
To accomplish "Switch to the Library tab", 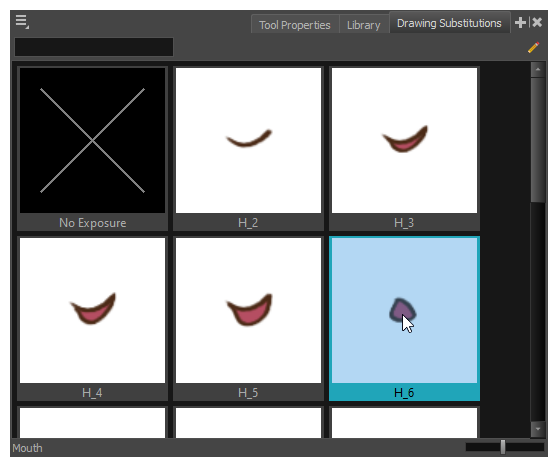I will [x=364, y=25].
